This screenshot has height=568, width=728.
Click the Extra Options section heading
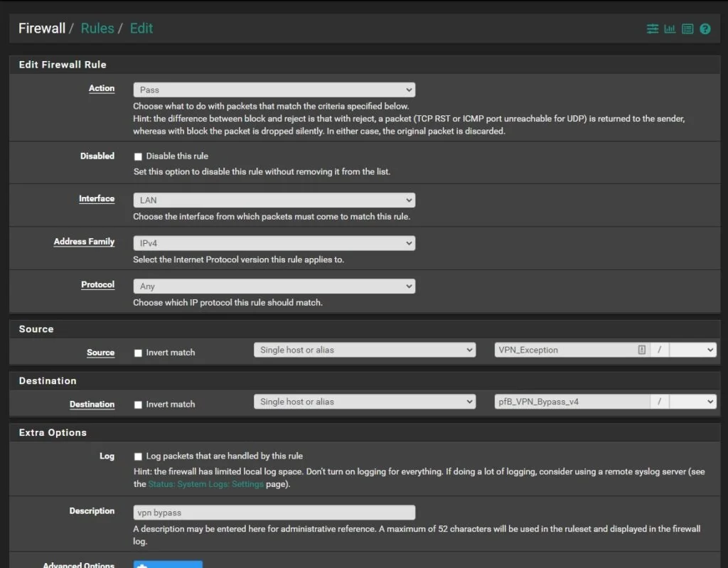53,432
